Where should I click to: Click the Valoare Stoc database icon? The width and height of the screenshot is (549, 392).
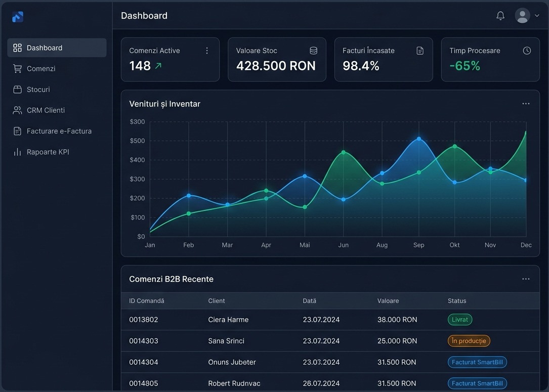coord(313,51)
